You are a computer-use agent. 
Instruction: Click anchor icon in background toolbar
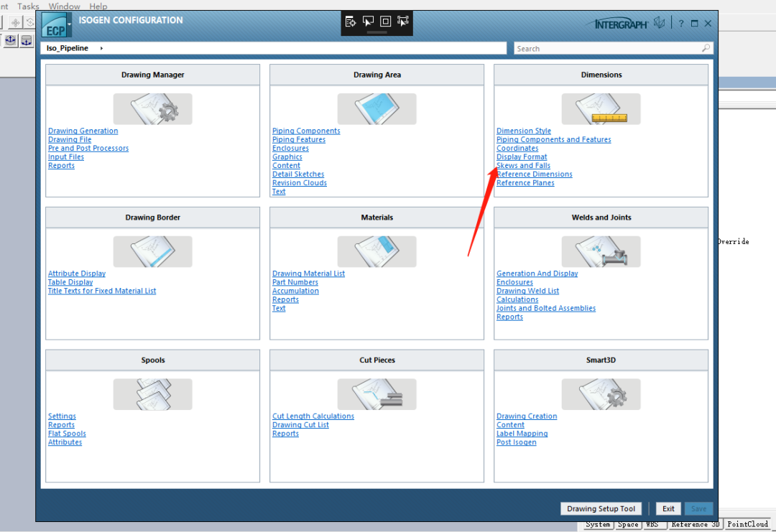(10, 40)
